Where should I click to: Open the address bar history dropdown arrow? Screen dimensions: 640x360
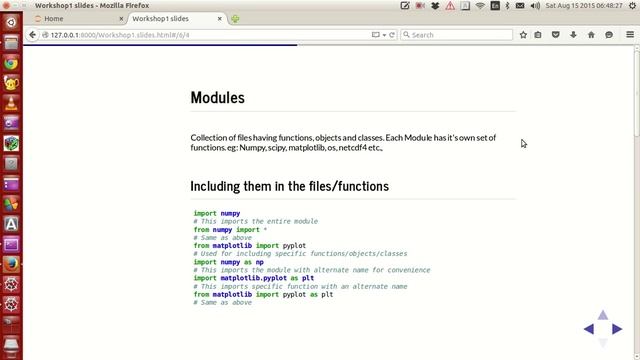click(x=384, y=35)
